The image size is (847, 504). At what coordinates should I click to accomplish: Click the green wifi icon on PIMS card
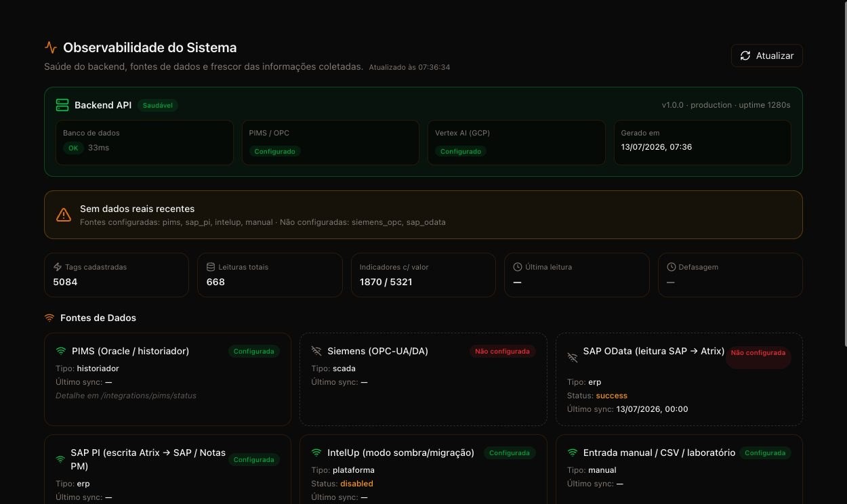61,351
